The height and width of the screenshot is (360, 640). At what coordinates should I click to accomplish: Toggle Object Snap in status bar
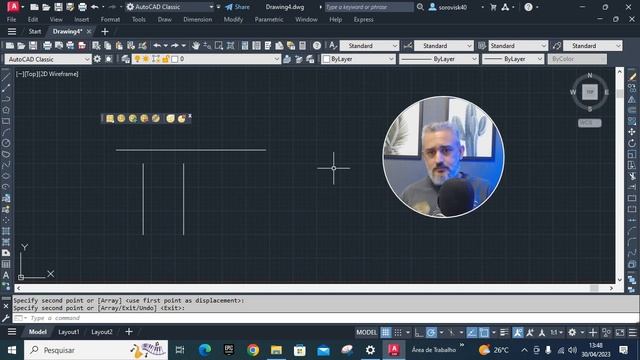pyautogui.click(x=484, y=333)
